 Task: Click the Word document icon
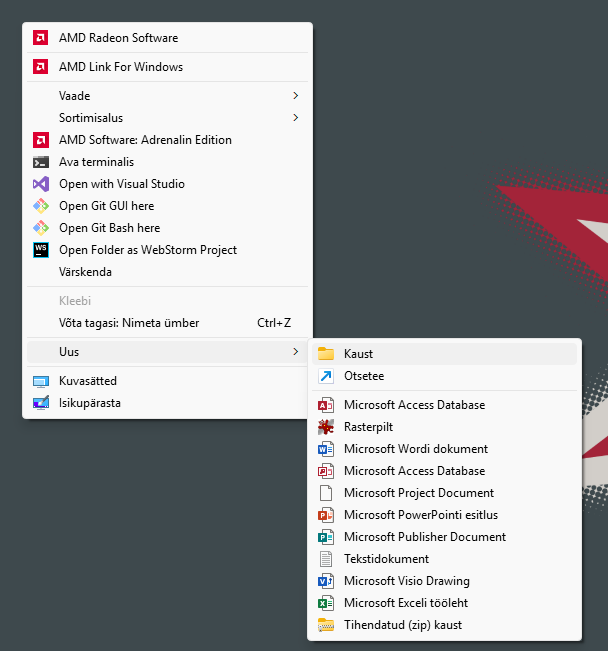point(325,449)
